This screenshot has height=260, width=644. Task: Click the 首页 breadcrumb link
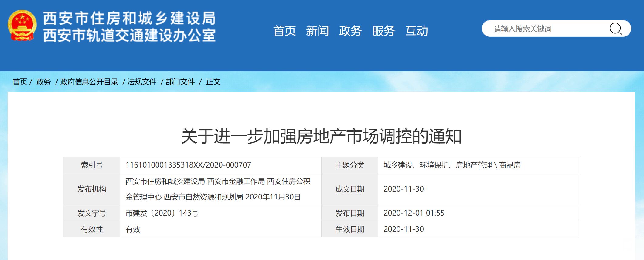coord(20,82)
